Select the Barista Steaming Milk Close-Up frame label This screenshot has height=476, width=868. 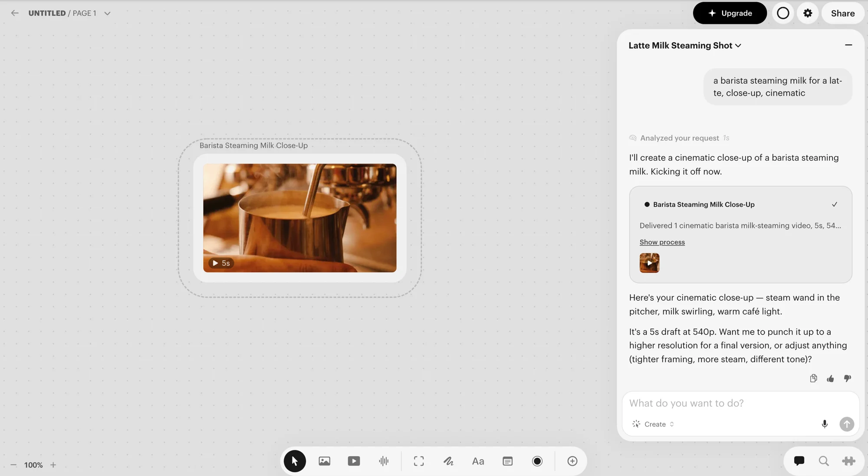[253, 145]
